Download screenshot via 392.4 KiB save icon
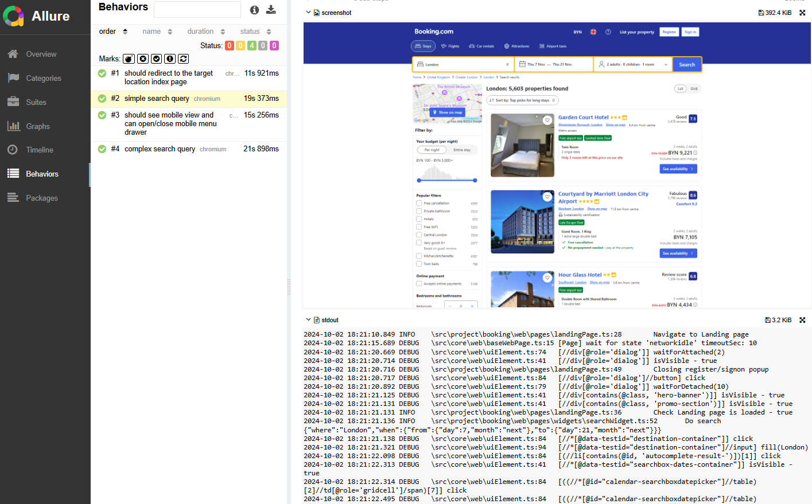The height and width of the screenshot is (504, 812). pyautogui.click(x=761, y=13)
